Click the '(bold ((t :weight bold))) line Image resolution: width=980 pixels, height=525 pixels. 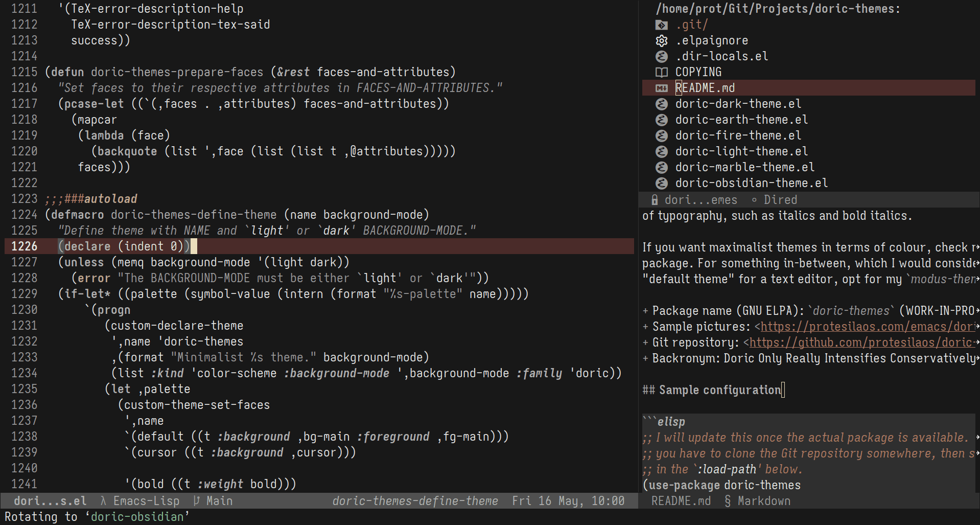click(211, 484)
